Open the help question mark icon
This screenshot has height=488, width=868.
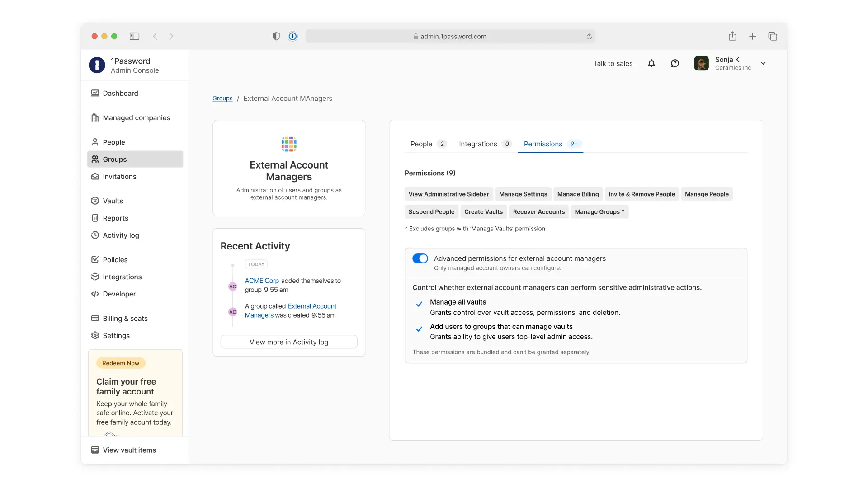tap(675, 63)
